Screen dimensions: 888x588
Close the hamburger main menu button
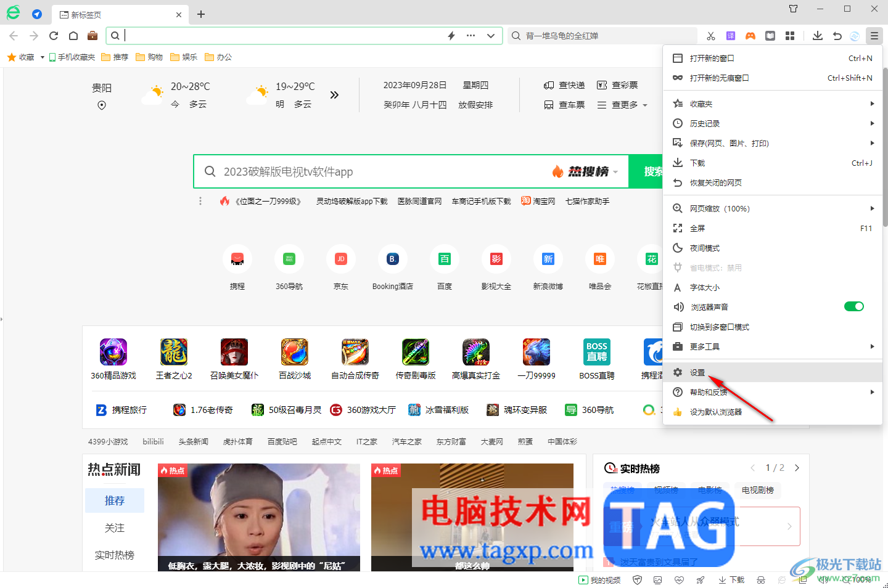coord(874,36)
